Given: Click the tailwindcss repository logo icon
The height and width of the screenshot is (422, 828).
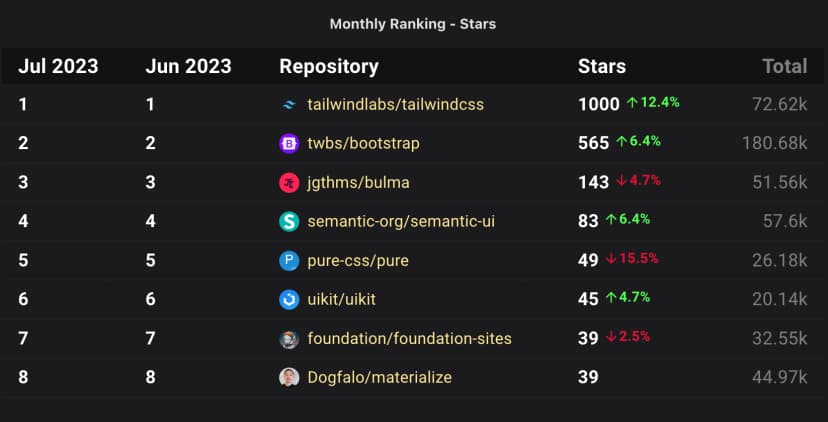Looking at the screenshot, I should [289, 105].
